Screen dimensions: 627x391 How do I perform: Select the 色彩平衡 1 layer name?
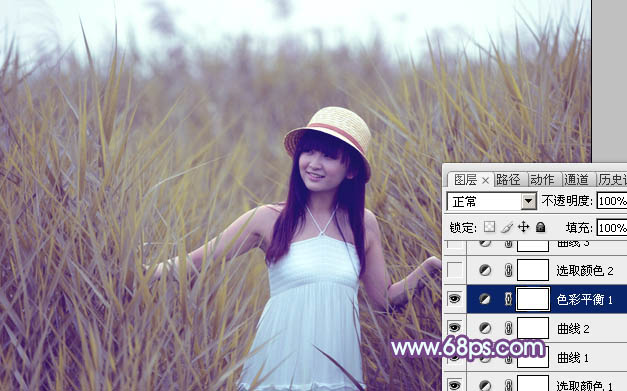pos(584,299)
